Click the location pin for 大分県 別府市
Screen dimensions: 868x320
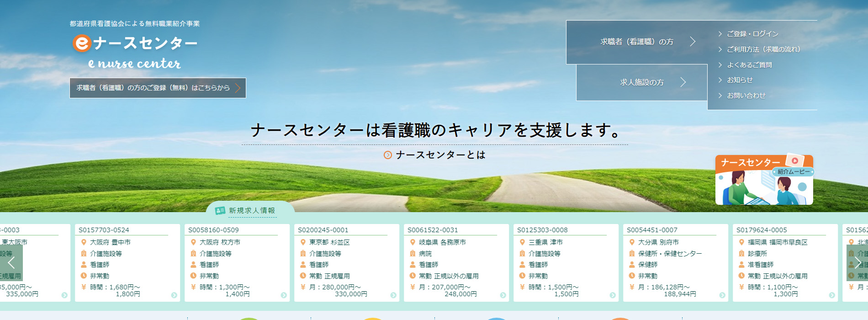tap(632, 242)
